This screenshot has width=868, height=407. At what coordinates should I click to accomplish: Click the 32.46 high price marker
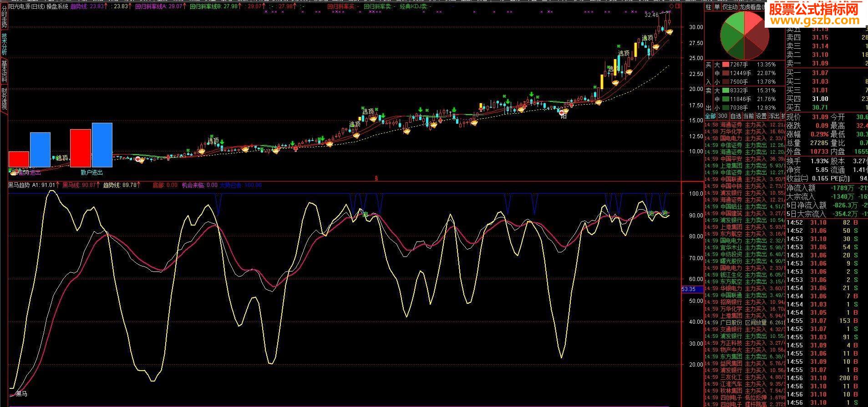click(x=651, y=15)
